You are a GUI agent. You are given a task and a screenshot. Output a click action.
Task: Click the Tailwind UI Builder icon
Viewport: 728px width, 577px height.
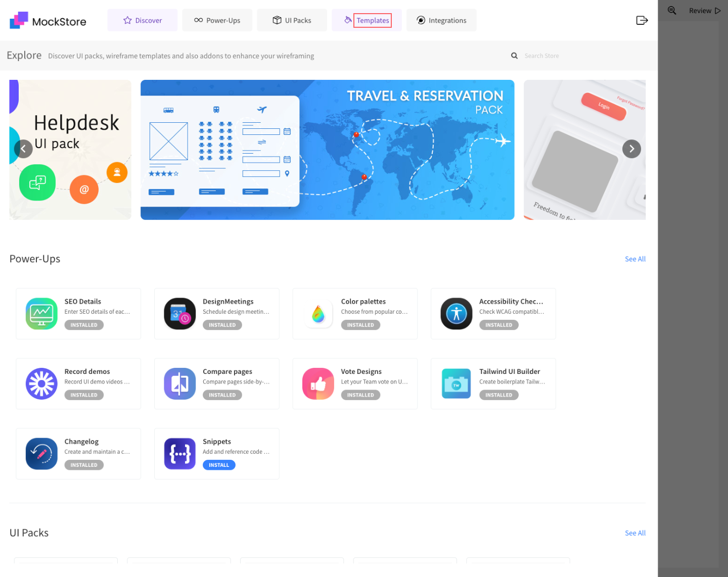(456, 383)
